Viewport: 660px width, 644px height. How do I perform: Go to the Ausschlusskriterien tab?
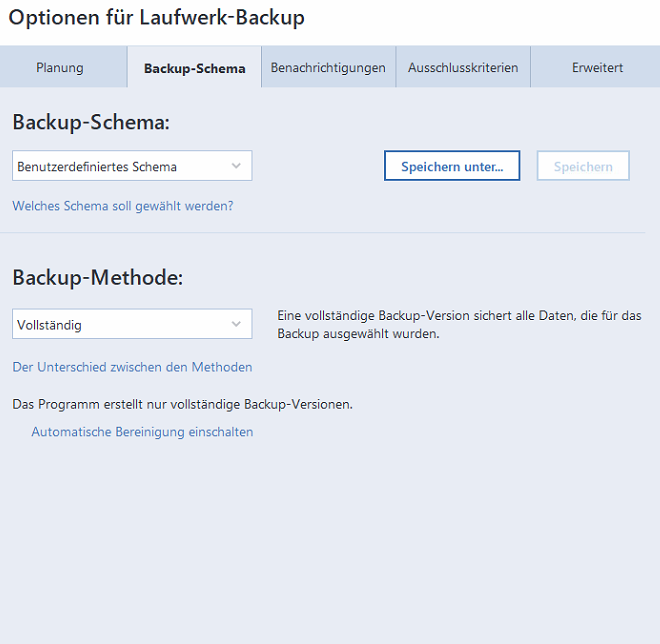pyautogui.click(x=463, y=67)
